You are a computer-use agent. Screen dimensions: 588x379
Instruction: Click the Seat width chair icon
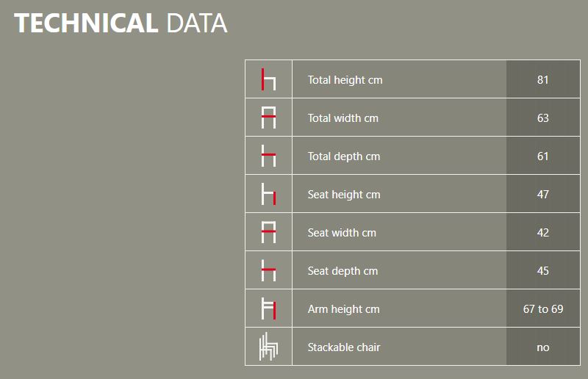tap(268, 232)
